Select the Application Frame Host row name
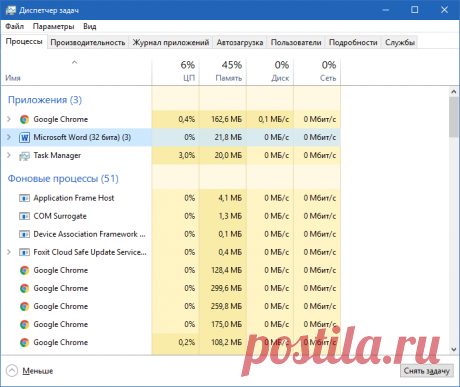The width and height of the screenshot is (460, 387). (x=74, y=198)
